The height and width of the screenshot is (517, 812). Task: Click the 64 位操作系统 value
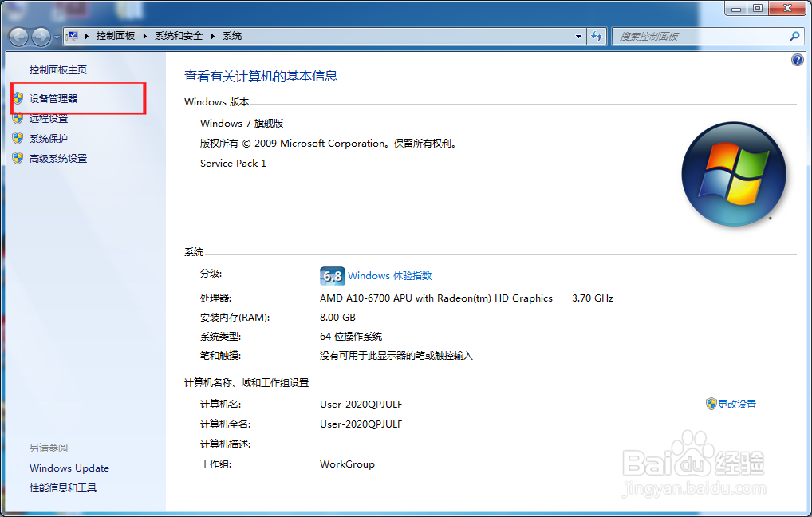[351, 337]
